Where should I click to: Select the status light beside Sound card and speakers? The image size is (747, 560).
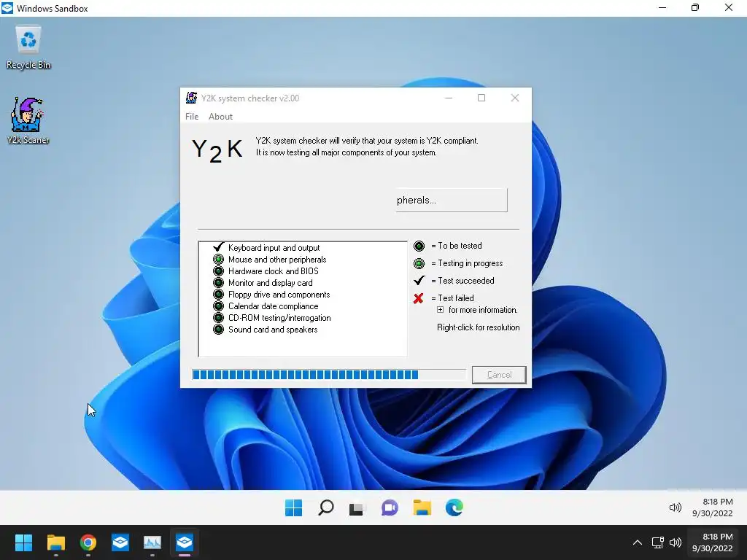coord(218,329)
